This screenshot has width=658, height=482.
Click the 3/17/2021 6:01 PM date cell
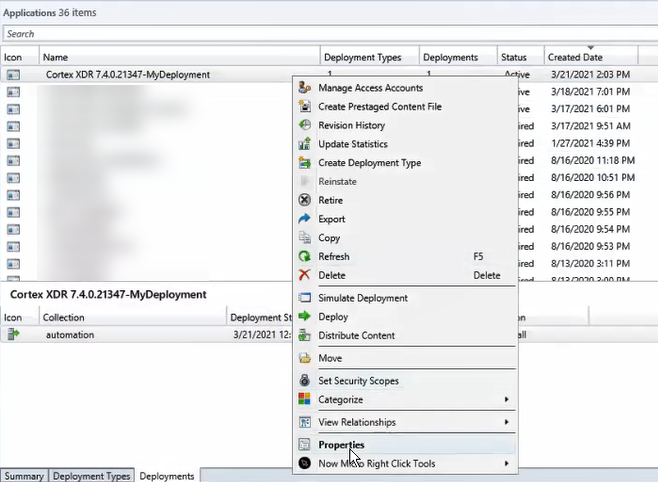(590, 109)
